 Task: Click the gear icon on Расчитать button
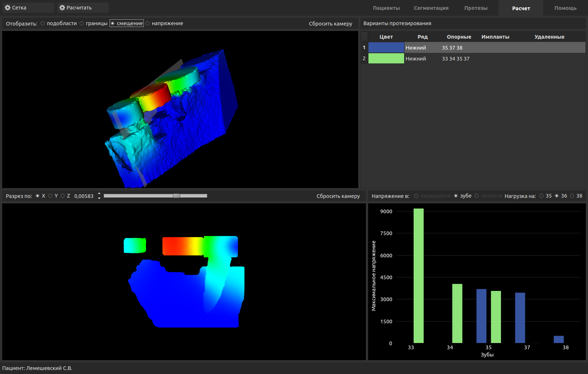pos(62,8)
